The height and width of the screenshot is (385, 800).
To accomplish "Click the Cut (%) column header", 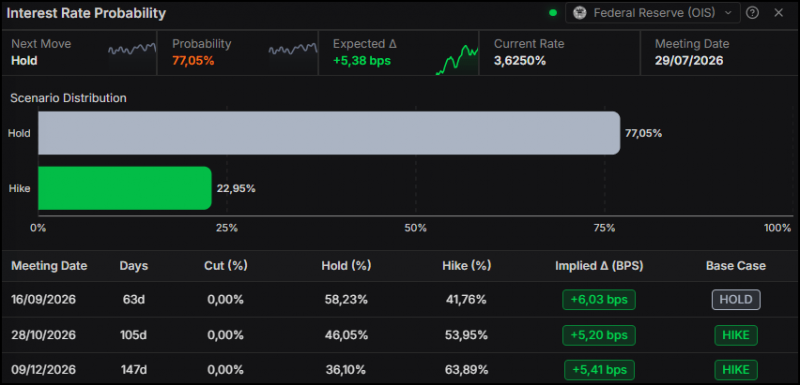I will (x=226, y=266).
